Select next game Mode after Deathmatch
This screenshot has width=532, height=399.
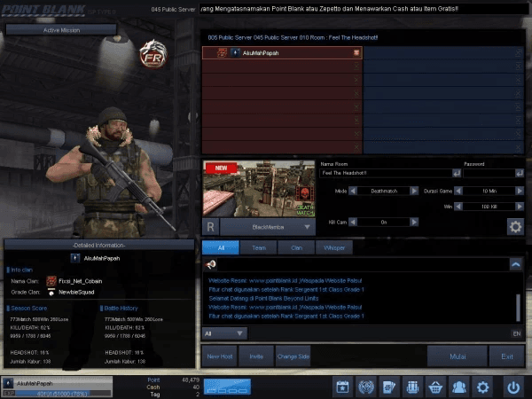click(414, 191)
